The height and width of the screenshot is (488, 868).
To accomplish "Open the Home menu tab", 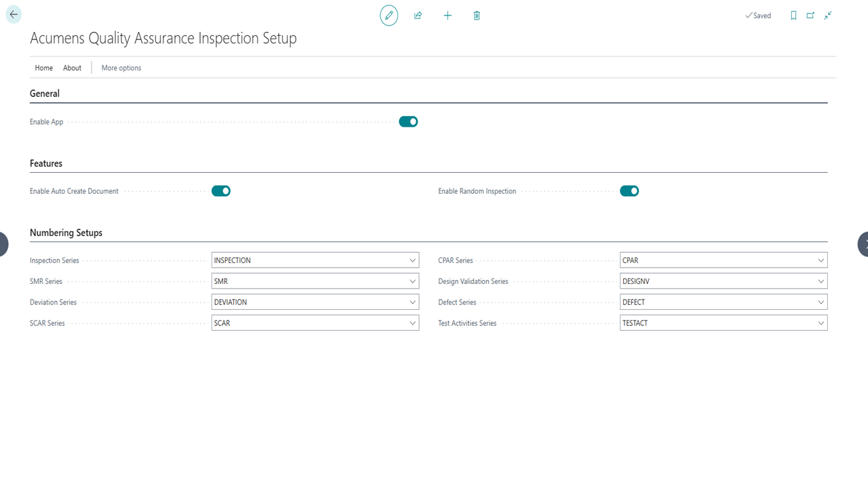I will pos(43,68).
